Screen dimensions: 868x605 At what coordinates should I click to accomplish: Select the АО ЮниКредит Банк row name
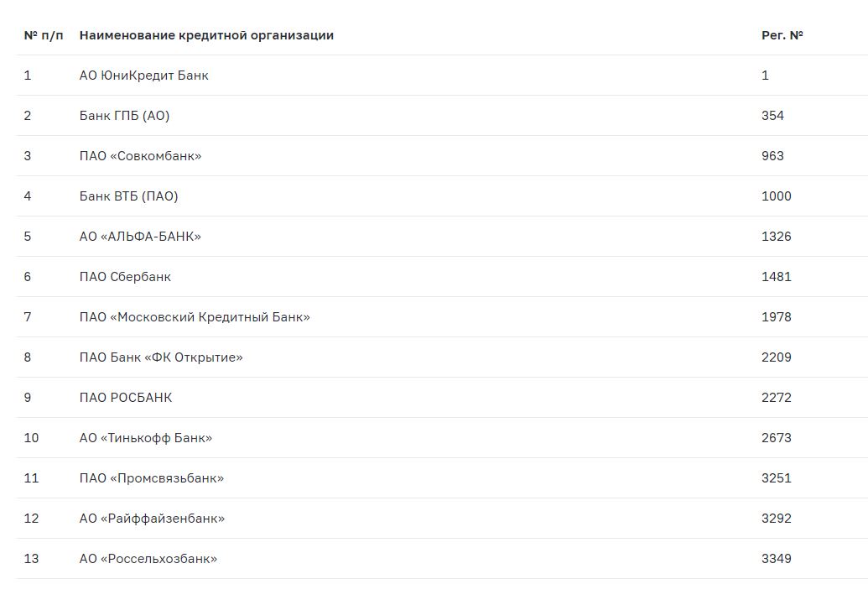(143, 76)
